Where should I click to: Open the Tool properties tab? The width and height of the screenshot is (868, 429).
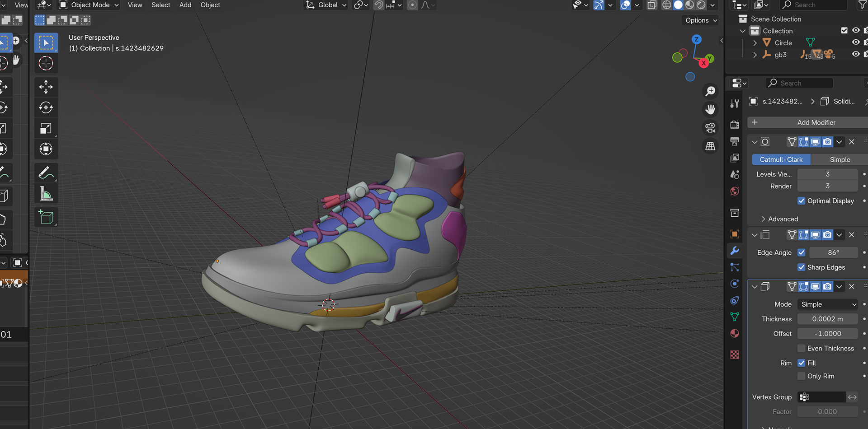(735, 103)
